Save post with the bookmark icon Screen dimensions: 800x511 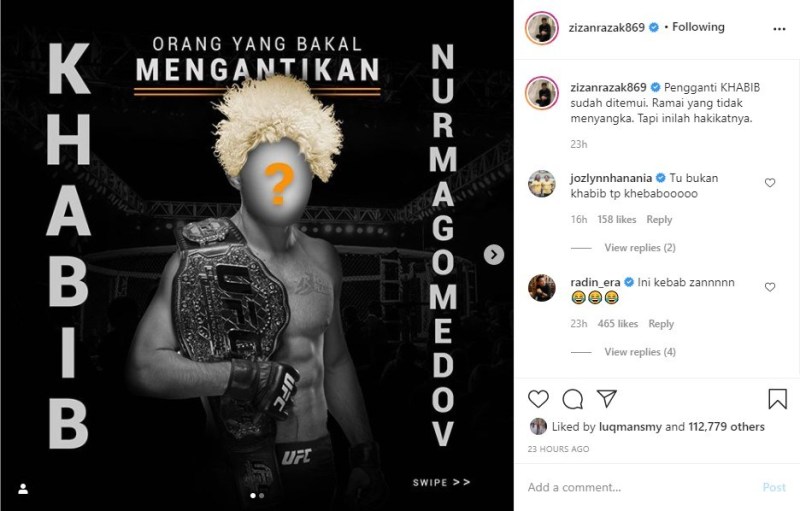coord(777,399)
